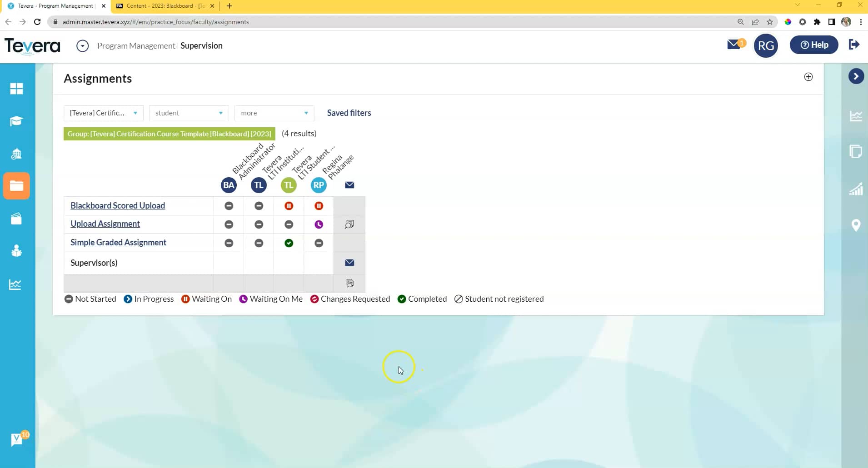Click the log out icon beside the avatar

point(854,45)
